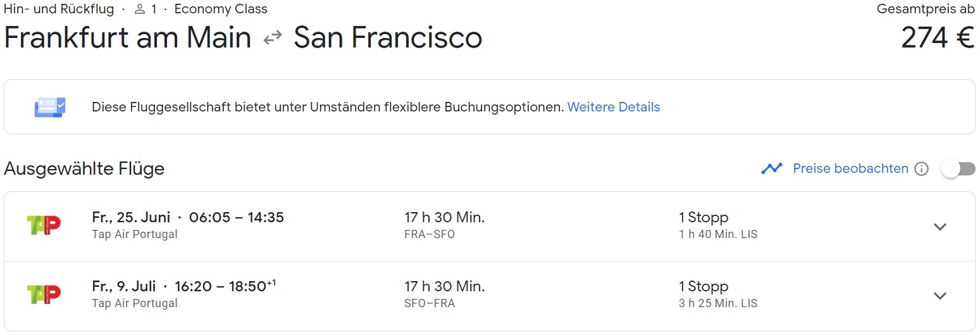The width and height of the screenshot is (980, 335).
Task: Click the TAP logo of the outbound flight
Action: point(44,225)
